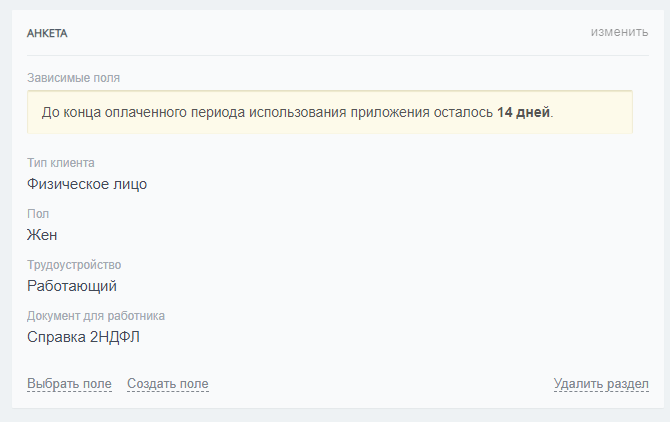The height and width of the screenshot is (422, 670).
Task: Select the "Работающий" employment value
Action: (x=72, y=286)
